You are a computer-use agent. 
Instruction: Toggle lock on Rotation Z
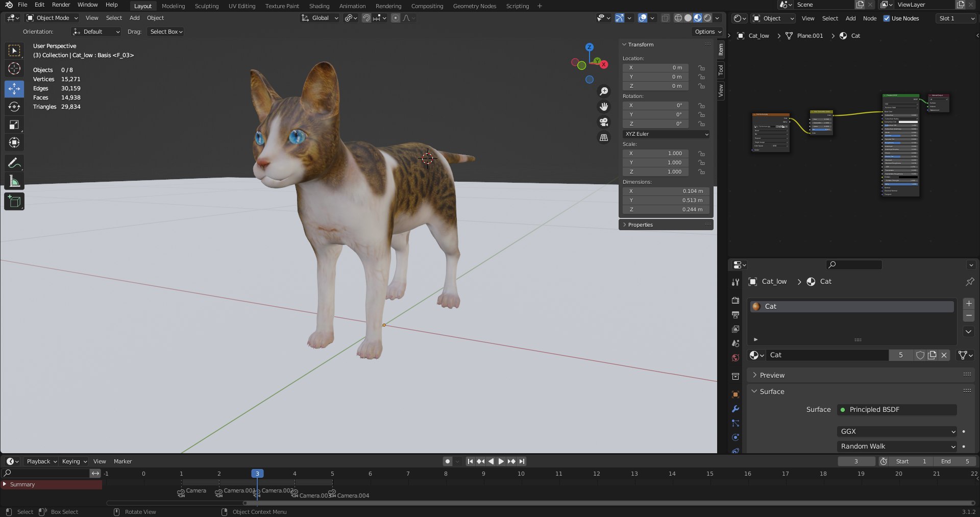702,124
